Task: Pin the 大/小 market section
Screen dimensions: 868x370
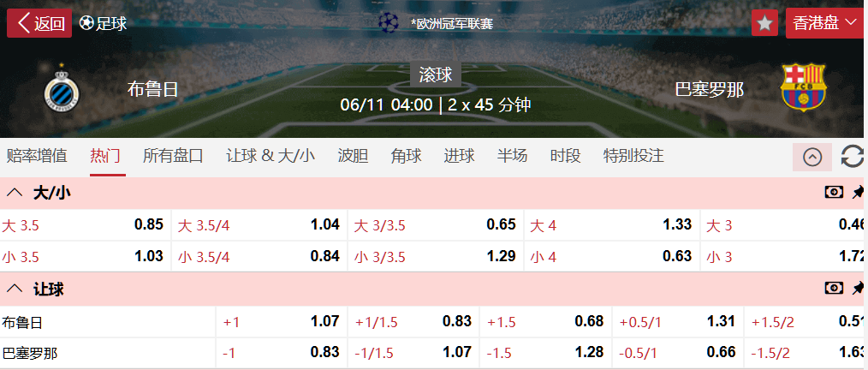Action: pyautogui.click(x=858, y=193)
